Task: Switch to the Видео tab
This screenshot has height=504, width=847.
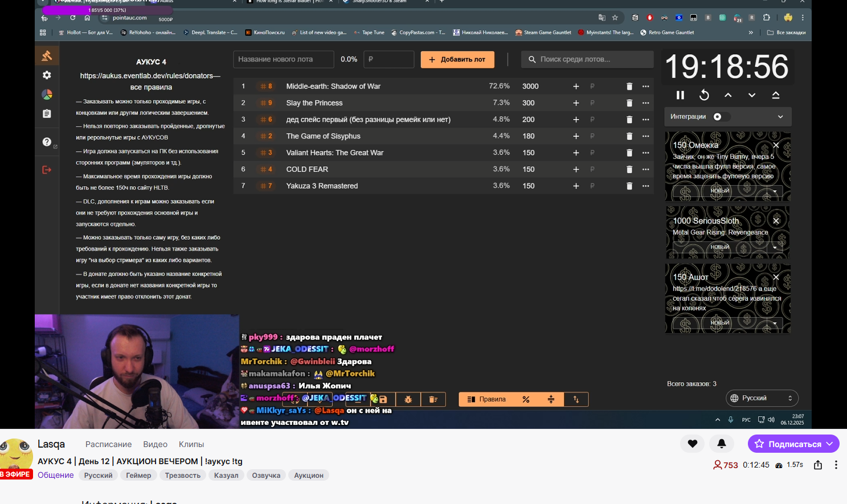Action: 155,444
